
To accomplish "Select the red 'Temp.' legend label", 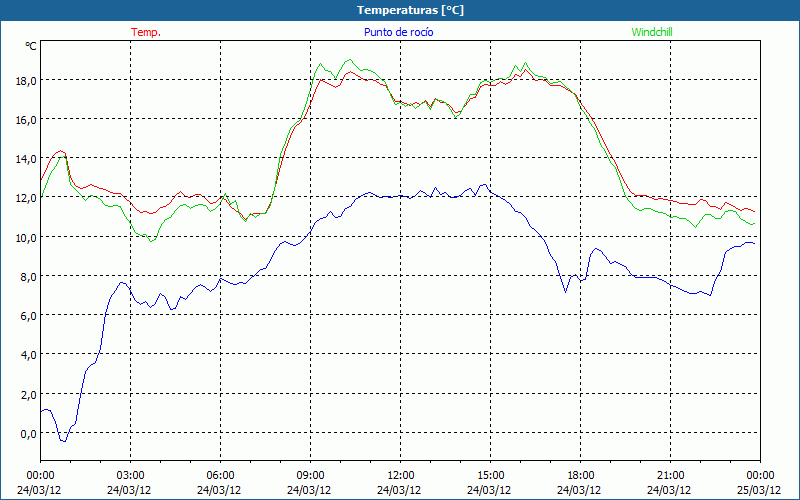I will [x=146, y=32].
